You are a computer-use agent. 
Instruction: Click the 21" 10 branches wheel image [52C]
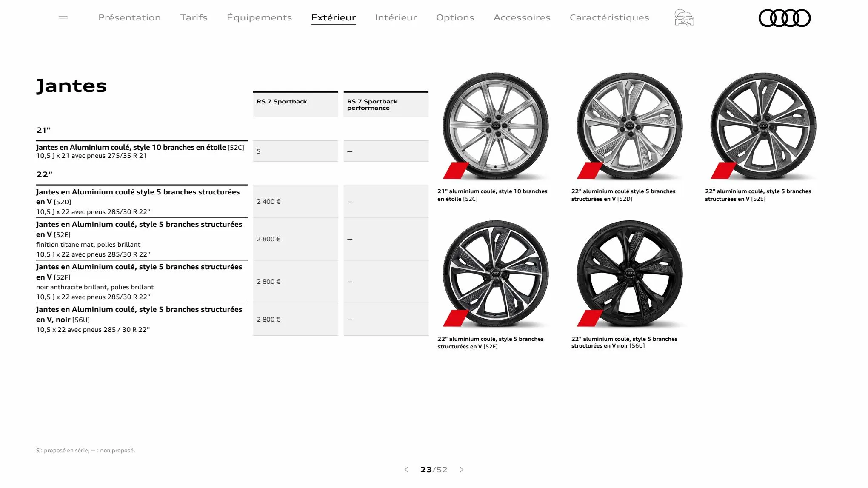495,126
